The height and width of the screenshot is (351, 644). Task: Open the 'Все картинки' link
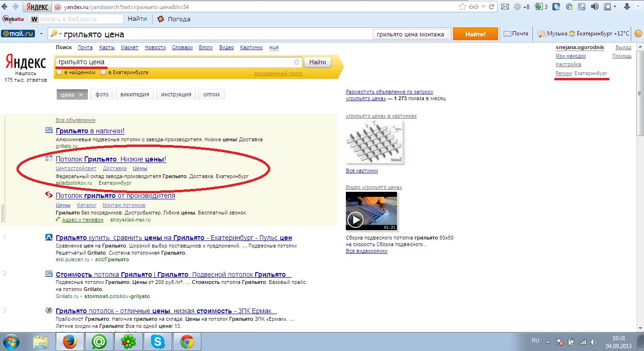click(362, 171)
